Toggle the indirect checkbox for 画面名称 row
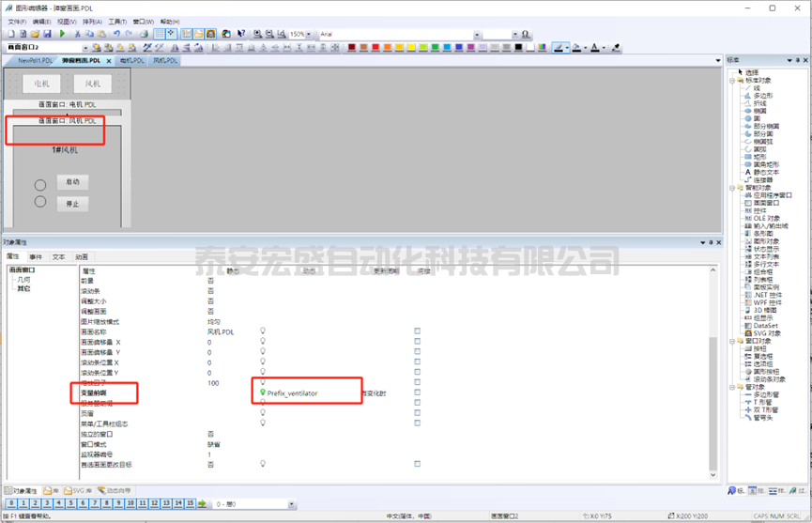812x523 pixels. click(x=418, y=331)
